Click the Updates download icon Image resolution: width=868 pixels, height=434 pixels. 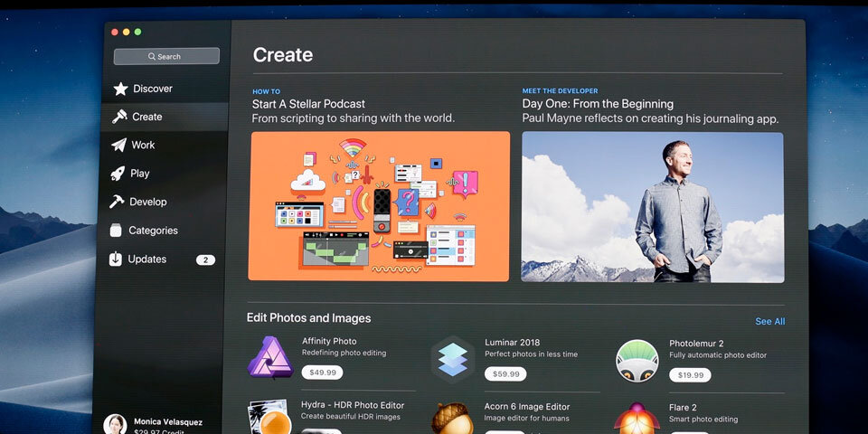115,259
